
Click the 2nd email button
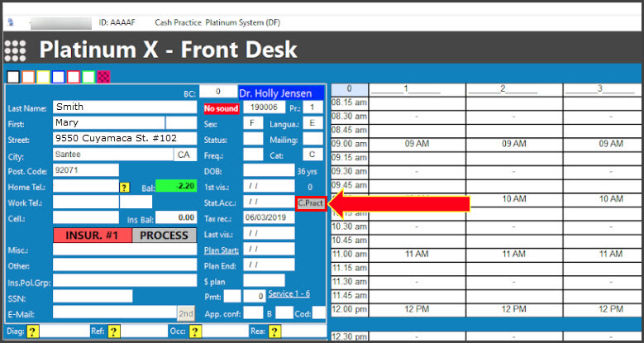tap(186, 314)
